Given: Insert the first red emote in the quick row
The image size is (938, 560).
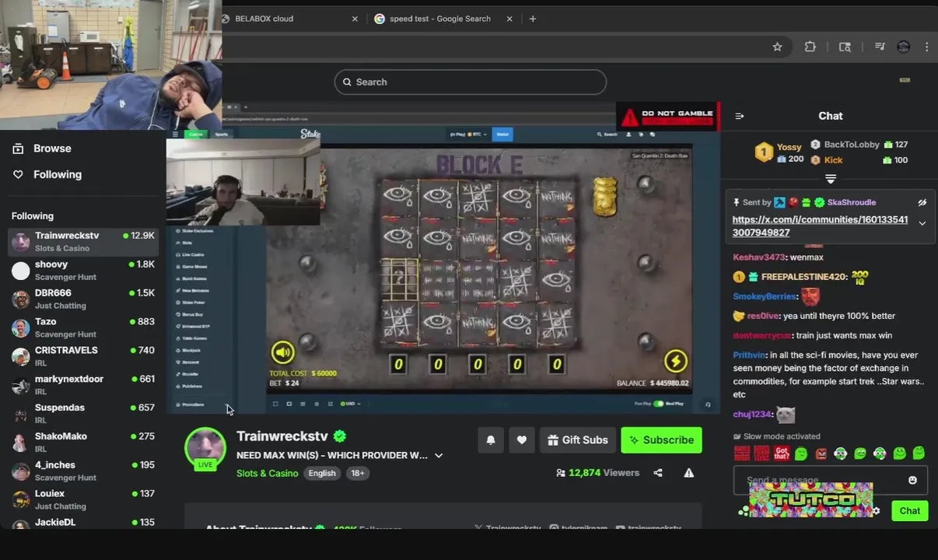Looking at the screenshot, I should (x=742, y=453).
